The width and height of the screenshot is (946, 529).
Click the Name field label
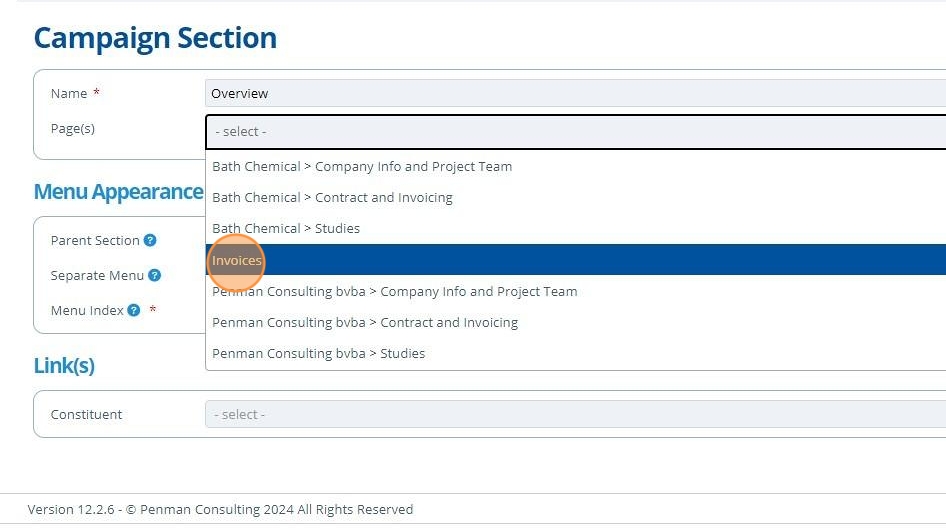[69, 94]
